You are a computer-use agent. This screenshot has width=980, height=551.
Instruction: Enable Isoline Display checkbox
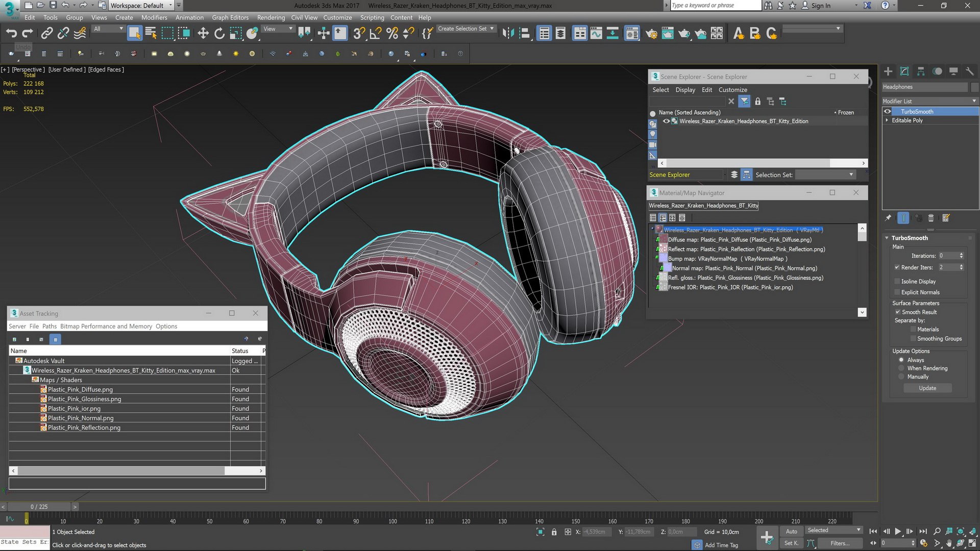coord(897,282)
